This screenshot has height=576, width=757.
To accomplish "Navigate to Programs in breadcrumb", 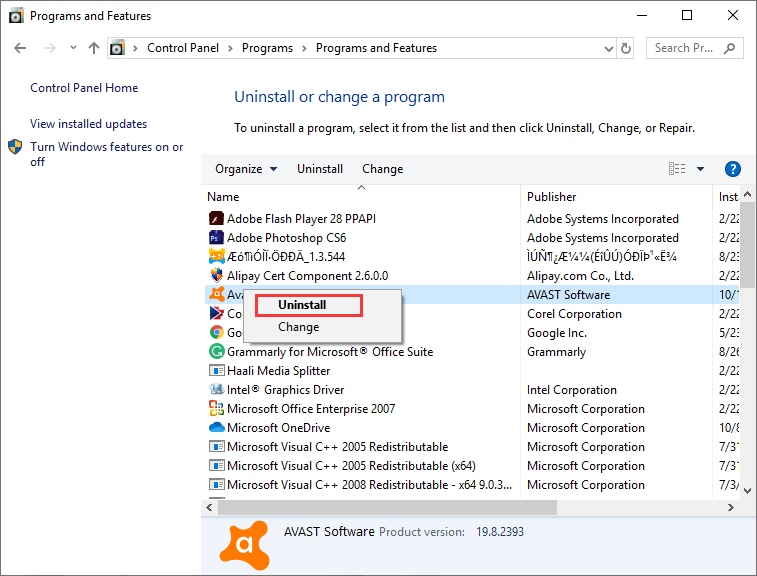I will 267,48.
